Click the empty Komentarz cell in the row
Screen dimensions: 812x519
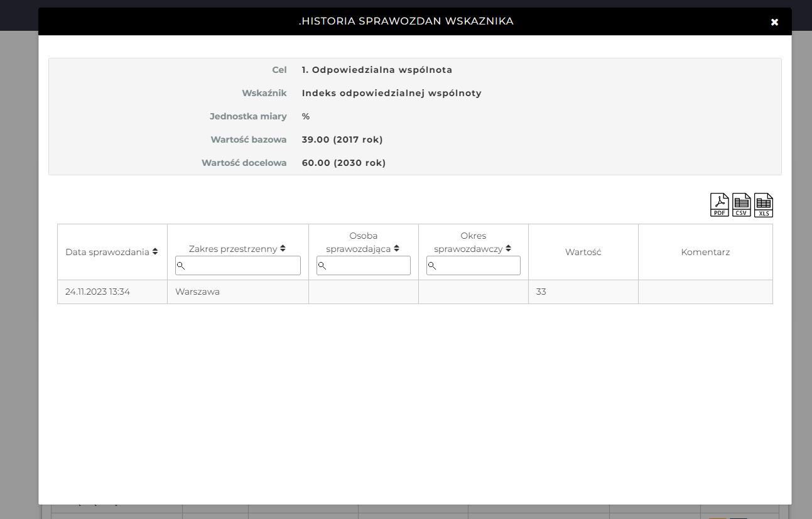[705, 292]
